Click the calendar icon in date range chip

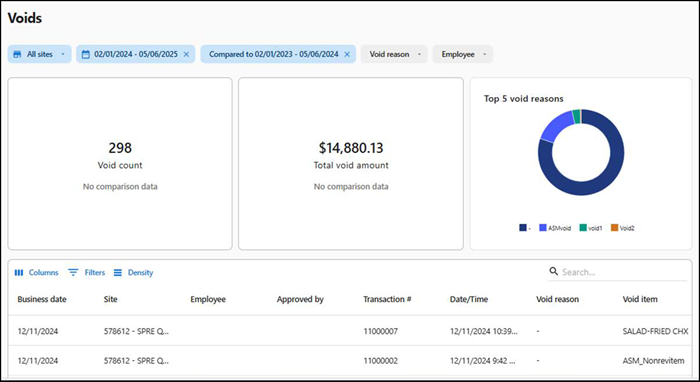[86, 54]
